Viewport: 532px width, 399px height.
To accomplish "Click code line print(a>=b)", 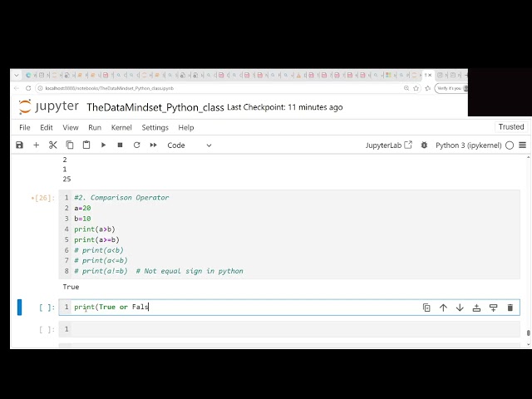I will tap(96, 240).
